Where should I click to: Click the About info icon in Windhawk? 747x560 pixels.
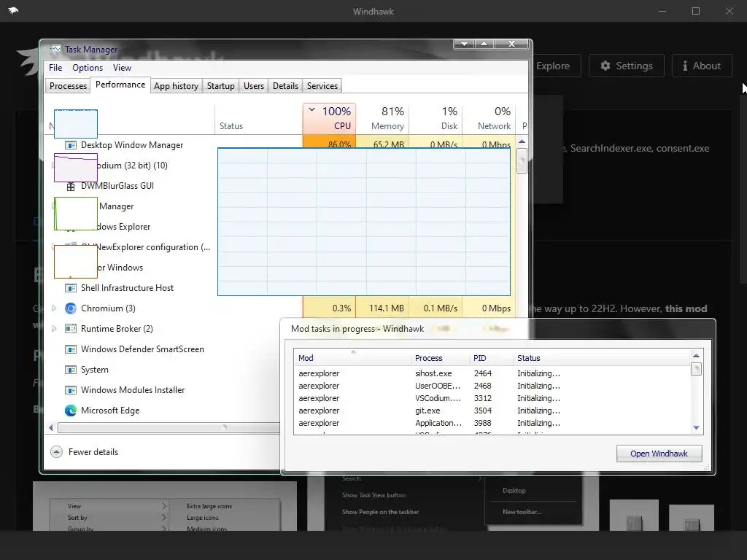click(685, 66)
